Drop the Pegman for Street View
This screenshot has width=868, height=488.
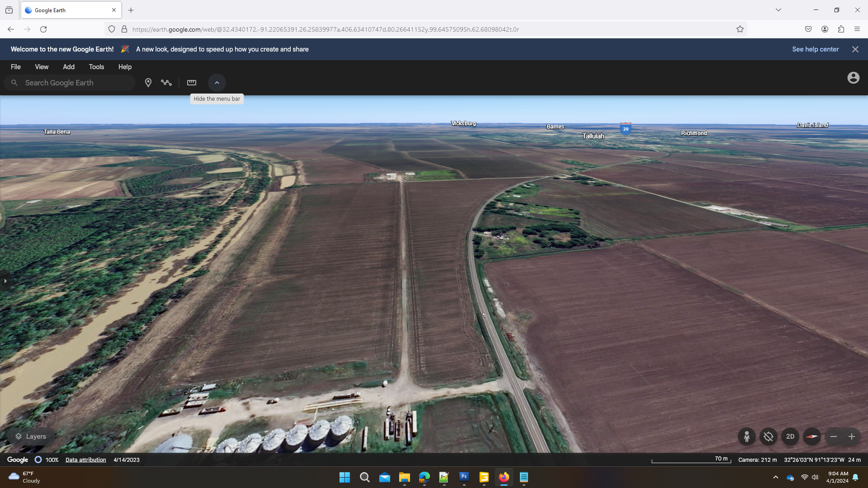coord(747,436)
